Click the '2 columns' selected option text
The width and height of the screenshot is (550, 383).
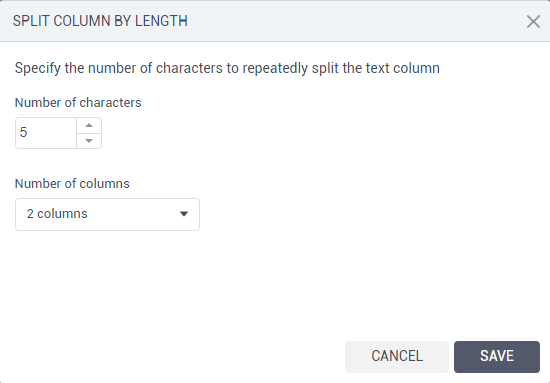tap(57, 214)
